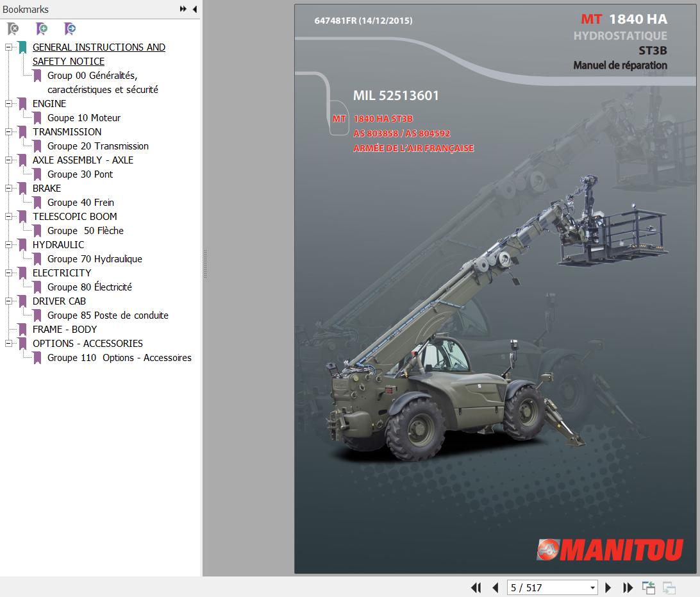Image resolution: width=700 pixels, height=597 pixels.
Task: Click the bookmark icon beside TELESCOPIC BOOM
Action: tap(22, 217)
